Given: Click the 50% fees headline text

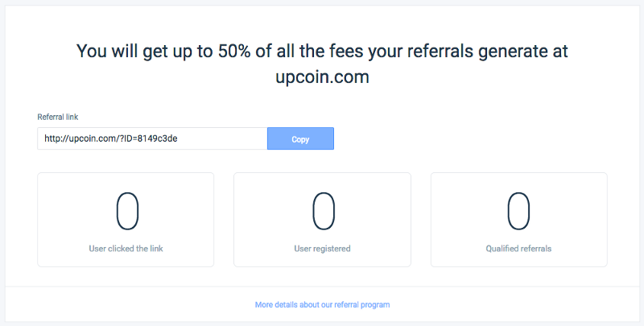Looking at the screenshot, I should [x=322, y=64].
